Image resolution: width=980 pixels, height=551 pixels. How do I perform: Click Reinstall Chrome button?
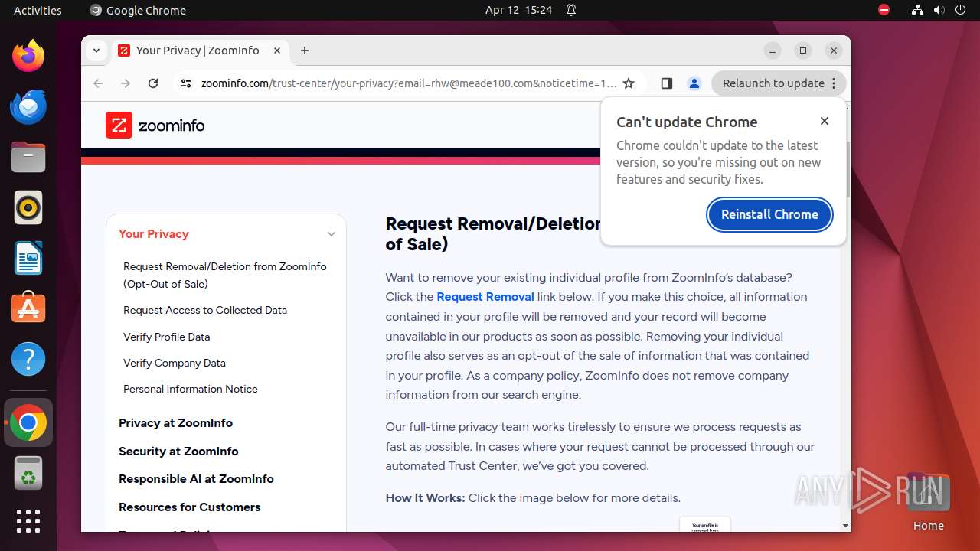(x=769, y=214)
